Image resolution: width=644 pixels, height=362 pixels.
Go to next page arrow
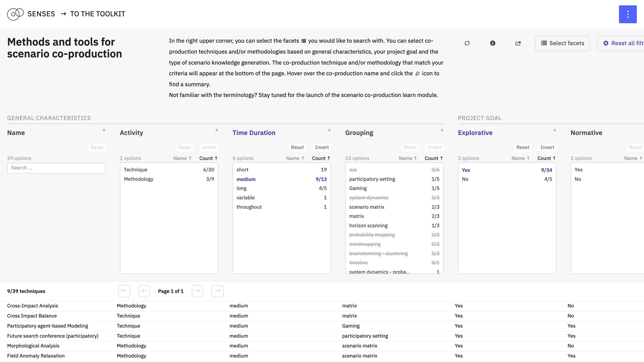pos(197,291)
